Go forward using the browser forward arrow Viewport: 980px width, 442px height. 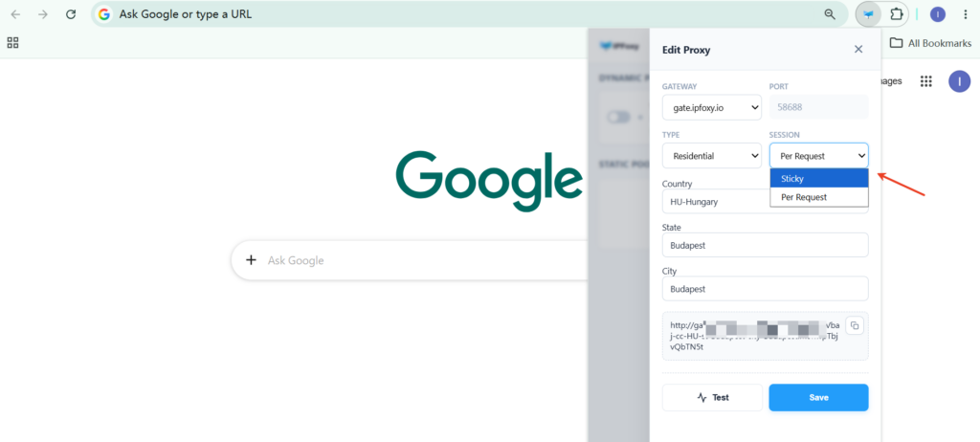pyautogui.click(x=43, y=14)
